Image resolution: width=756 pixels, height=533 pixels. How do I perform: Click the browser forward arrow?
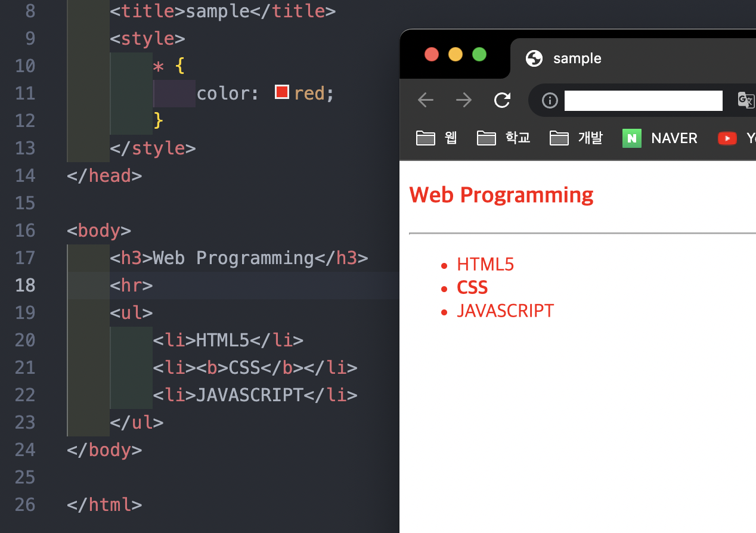[463, 100]
